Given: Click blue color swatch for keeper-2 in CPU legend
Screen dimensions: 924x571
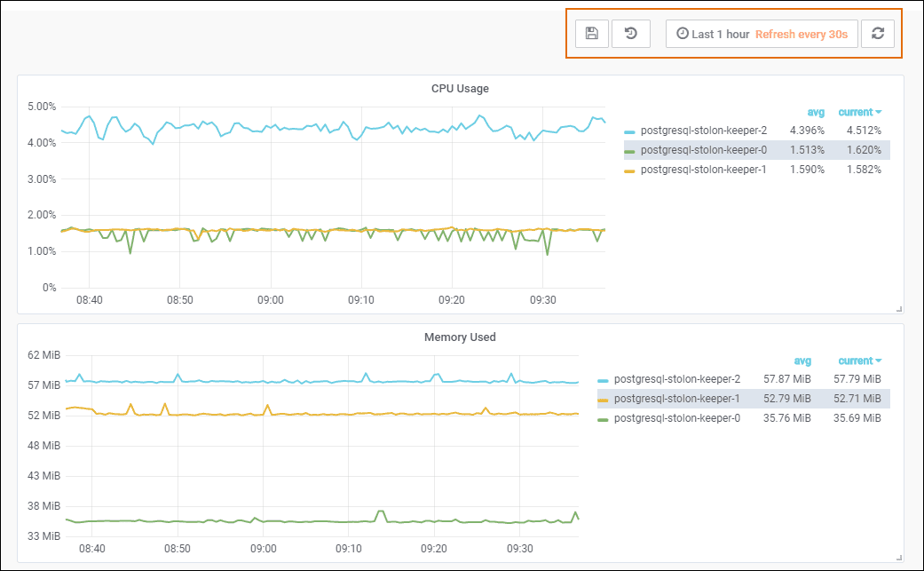Looking at the screenshot, I should pyautogui.click(x=630, y=131).
